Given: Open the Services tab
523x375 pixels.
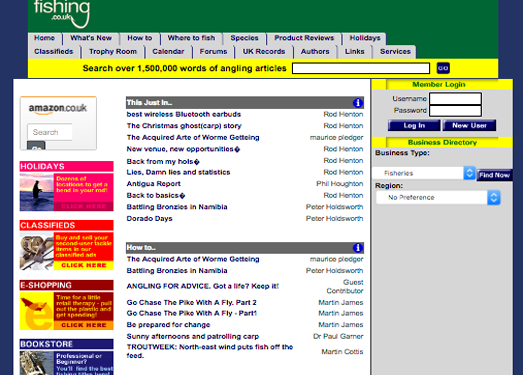Looking at the screenshot, I should click(395, 52).
